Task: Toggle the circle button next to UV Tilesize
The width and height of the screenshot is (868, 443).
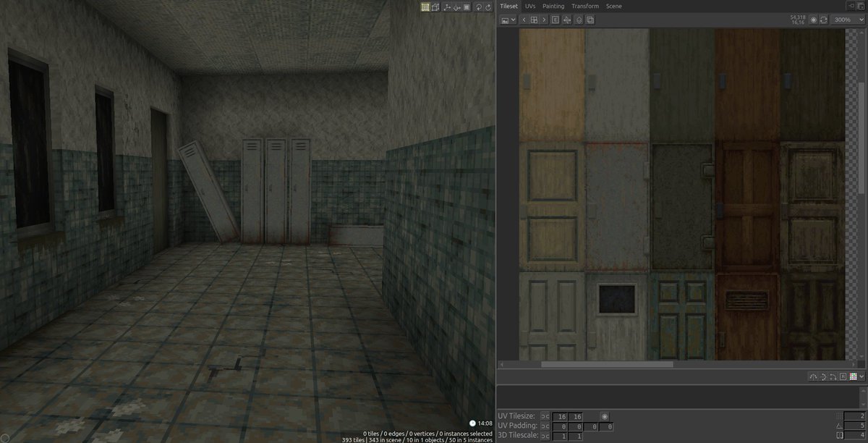Action: click(605, 416)
